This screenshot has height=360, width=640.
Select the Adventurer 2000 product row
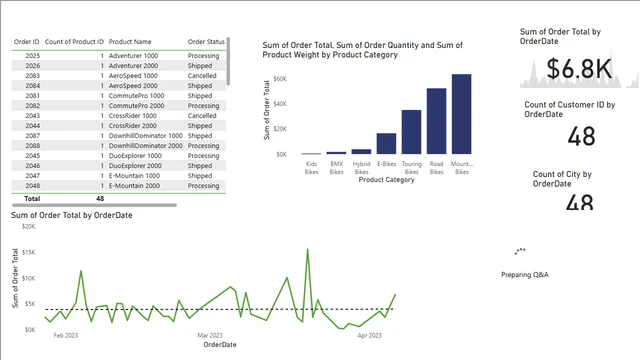click(118, 66)
